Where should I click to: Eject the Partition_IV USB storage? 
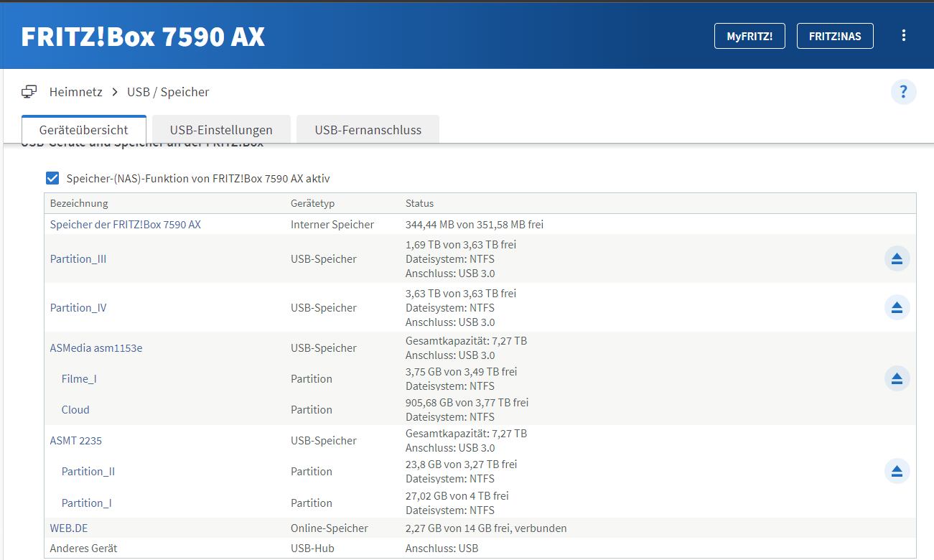[x=897, y=307]
